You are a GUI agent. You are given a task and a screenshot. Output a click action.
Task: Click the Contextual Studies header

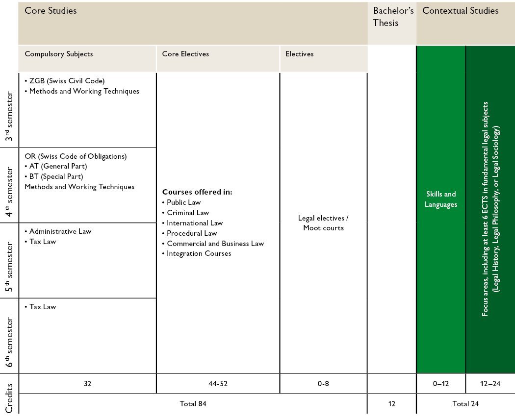click(x=460, y=11)
